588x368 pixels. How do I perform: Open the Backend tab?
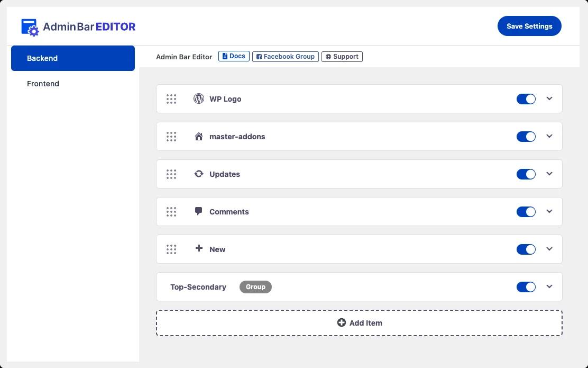[42, 58]
